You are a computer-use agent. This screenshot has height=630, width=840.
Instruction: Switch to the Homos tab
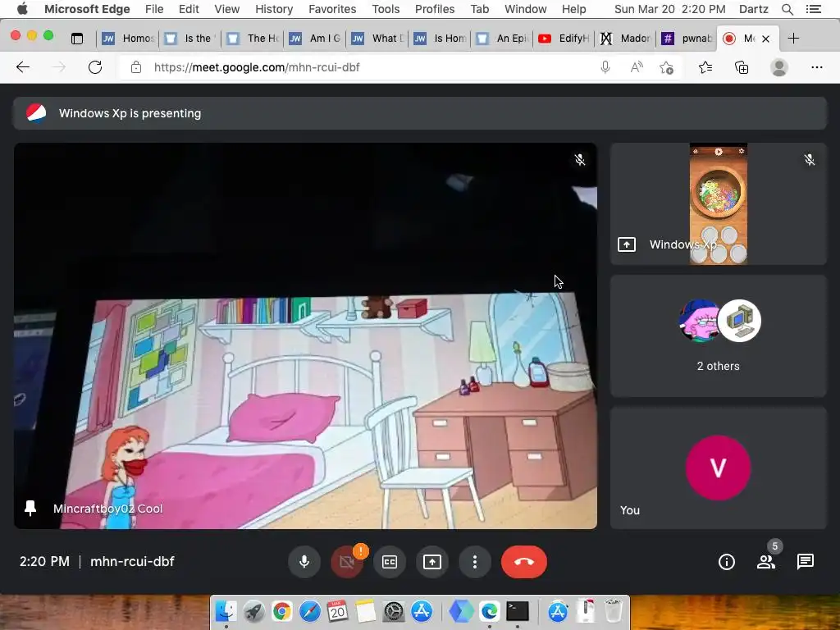(x=128, y=38)
